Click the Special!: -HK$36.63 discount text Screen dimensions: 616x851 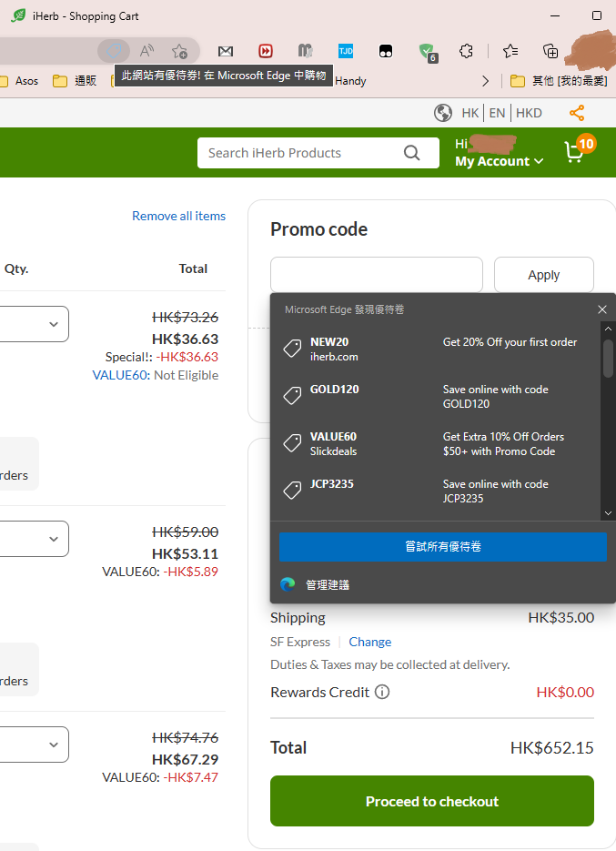tap(162, 357)
